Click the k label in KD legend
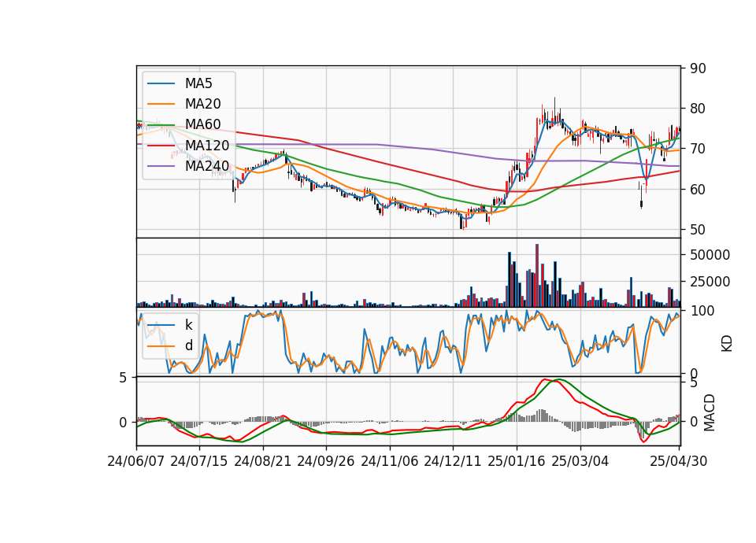 pyautogui.click(x=188, y=325)
